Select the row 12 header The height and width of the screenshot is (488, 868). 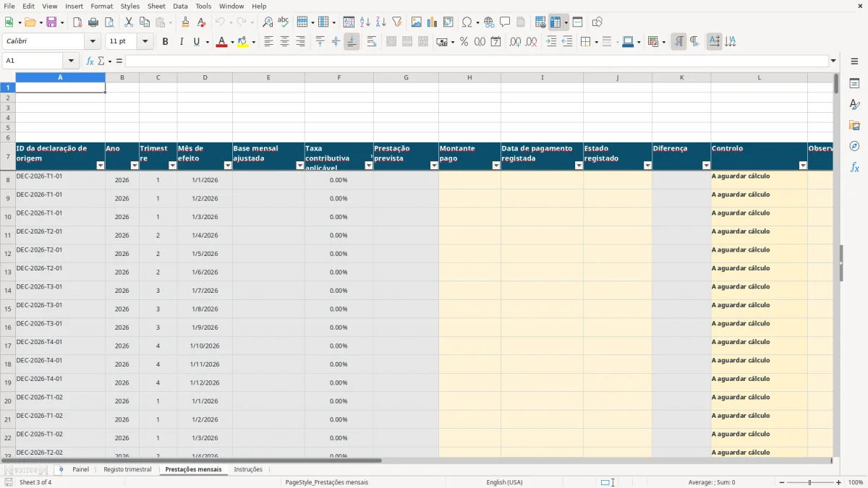pos(7,254)
